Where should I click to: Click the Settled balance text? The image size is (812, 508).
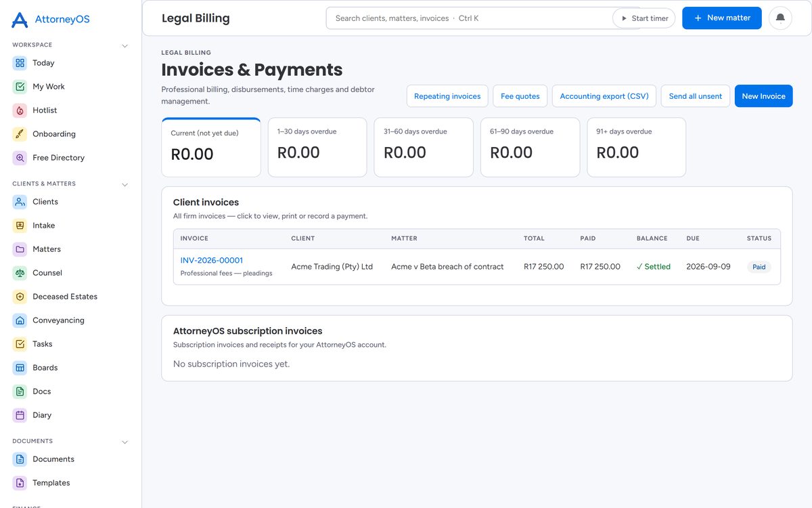pyautogui.click(x=654, y=267)
